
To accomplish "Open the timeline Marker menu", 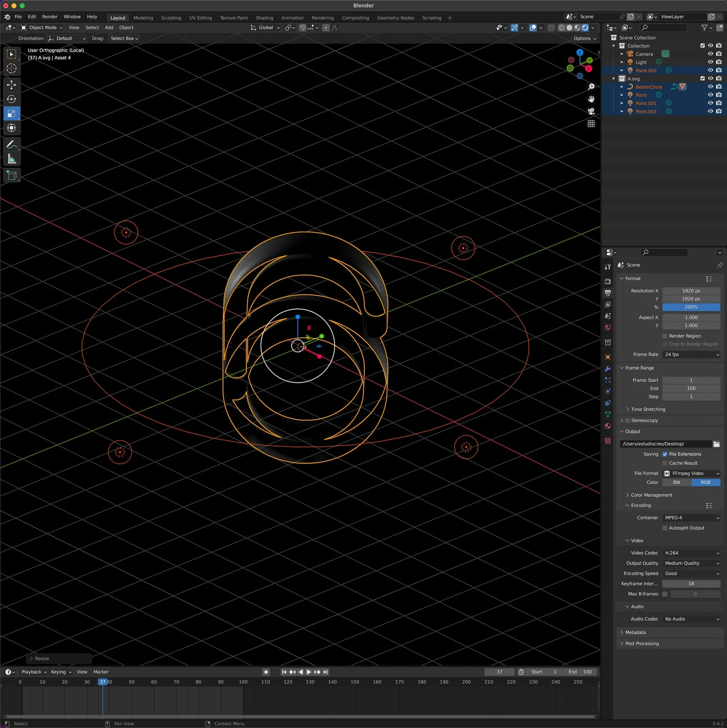I will pos(101,672).
